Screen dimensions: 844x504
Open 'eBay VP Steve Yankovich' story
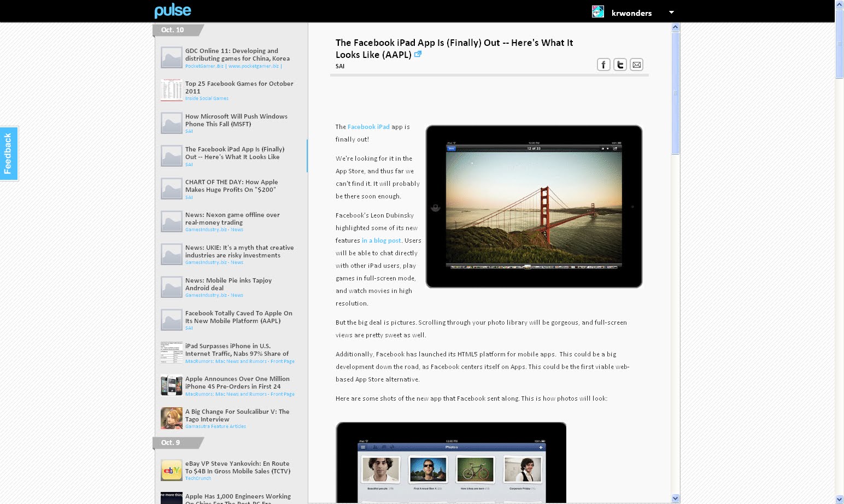click(x=238, y=467)
